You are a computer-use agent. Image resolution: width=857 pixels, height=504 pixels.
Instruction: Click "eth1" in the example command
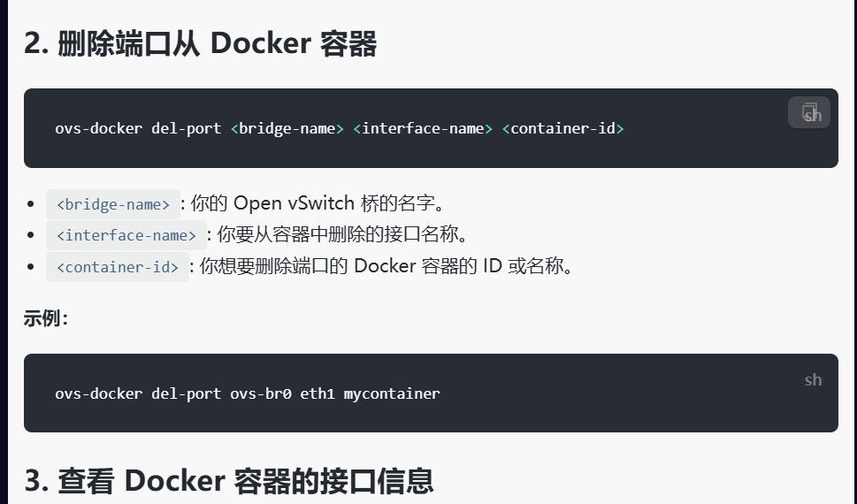click(318, 393)
